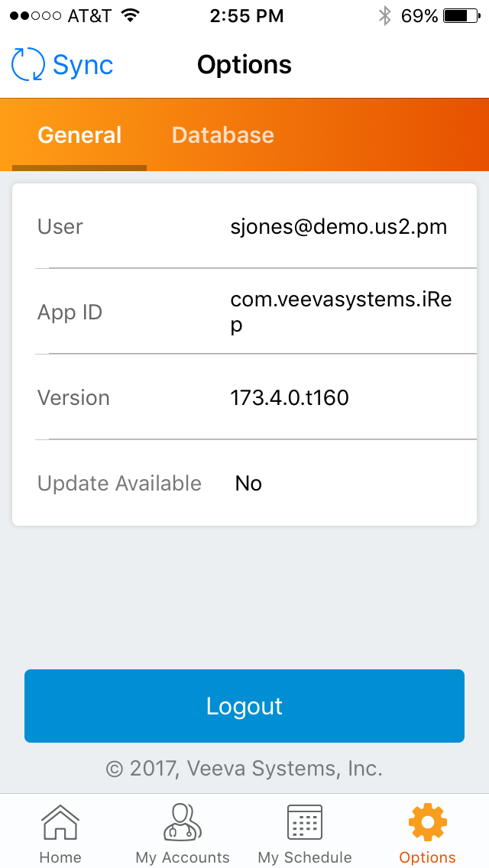Viewport: 489px width, 868px height.
Task: Tap the Veeva Systems copyright text
Action: click(x=244, y=768)
